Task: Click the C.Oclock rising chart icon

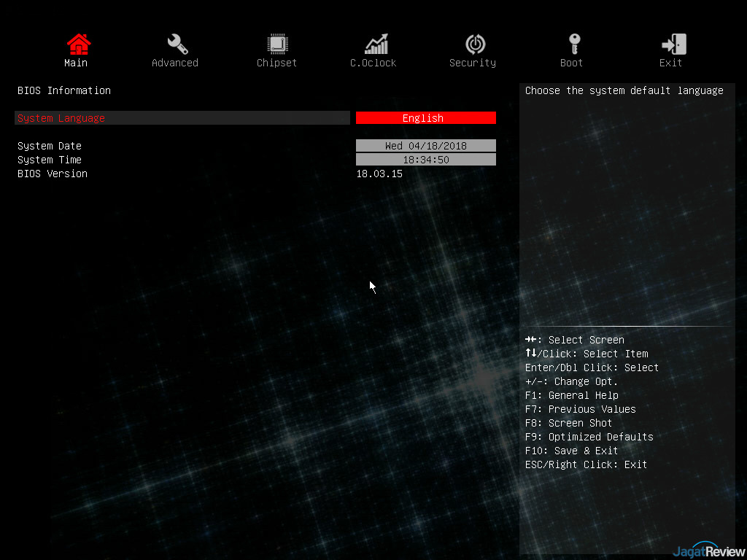Action: tap(376, 44)
